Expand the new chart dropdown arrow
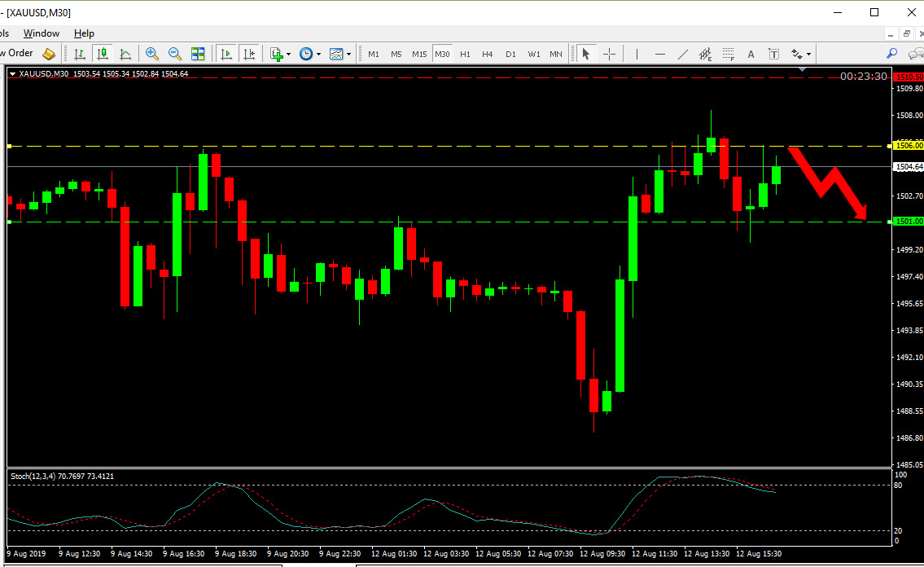The width and height of the screenshot is (924, 567). click(288, 55)
